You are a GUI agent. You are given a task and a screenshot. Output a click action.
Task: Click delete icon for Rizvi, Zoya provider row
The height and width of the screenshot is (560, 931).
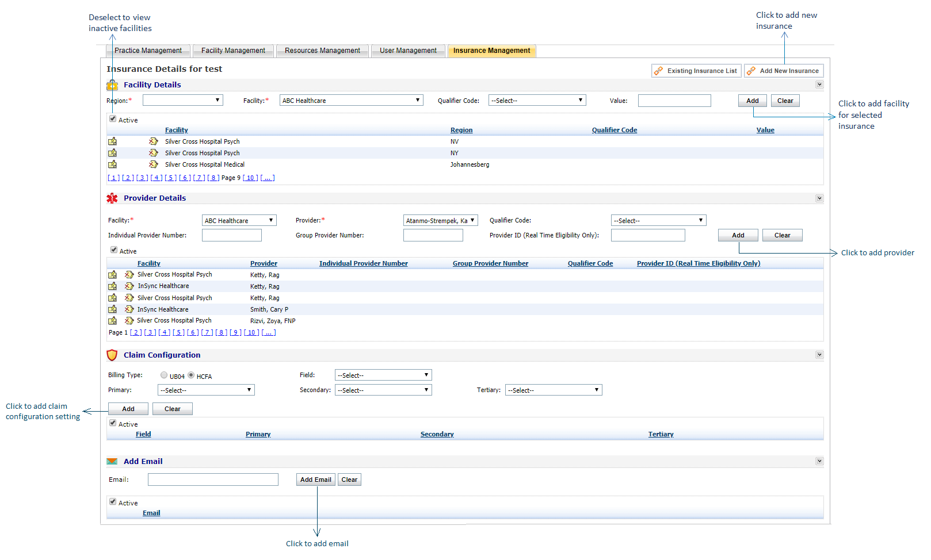click(129, 321)
